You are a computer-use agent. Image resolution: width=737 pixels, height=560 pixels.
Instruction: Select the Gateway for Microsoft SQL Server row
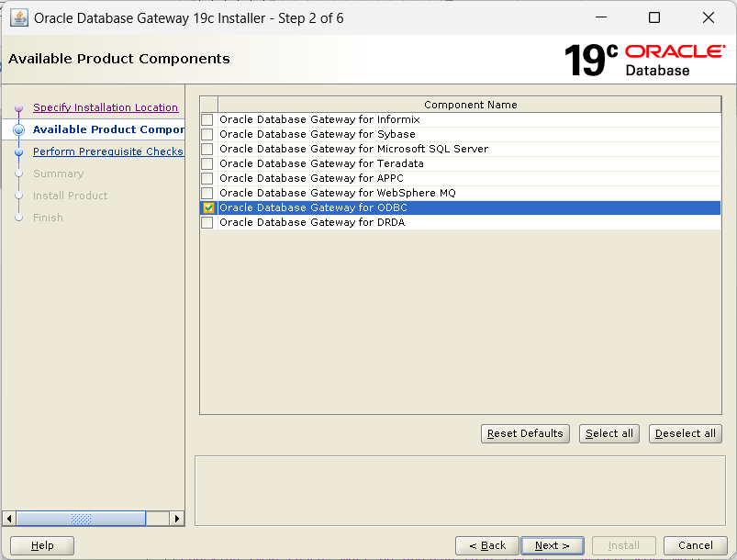coord(460,149)
